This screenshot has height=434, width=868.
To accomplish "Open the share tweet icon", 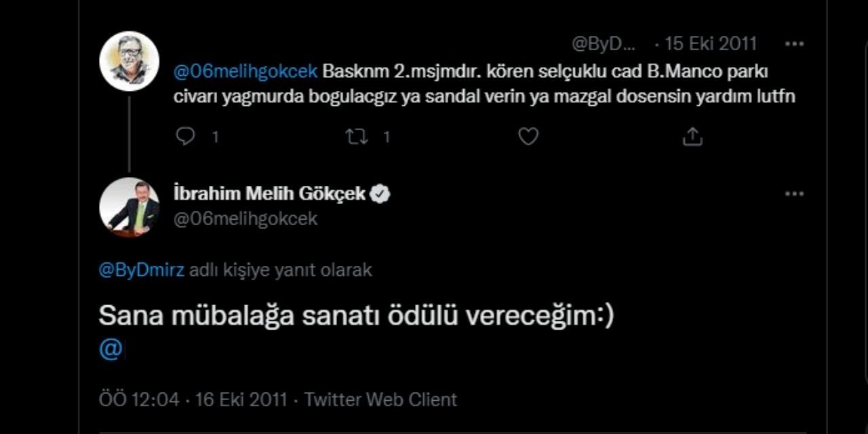I will click(x=692, y=136).
